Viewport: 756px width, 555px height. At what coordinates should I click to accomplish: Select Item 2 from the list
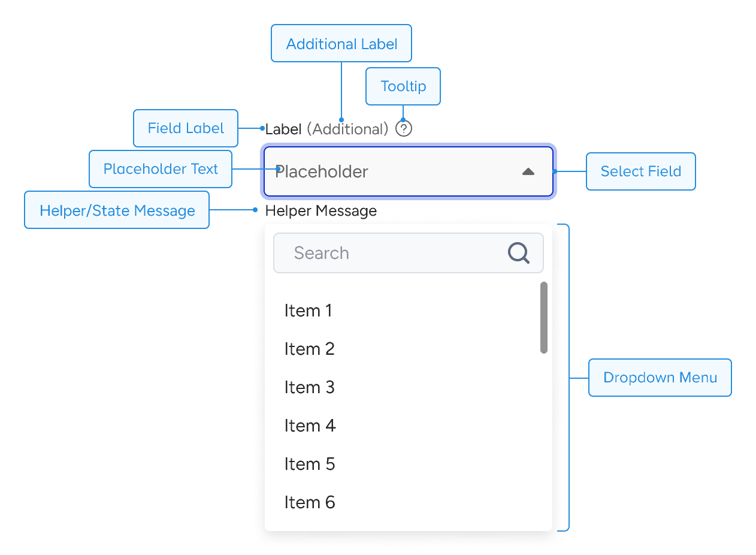click(309, 349)
